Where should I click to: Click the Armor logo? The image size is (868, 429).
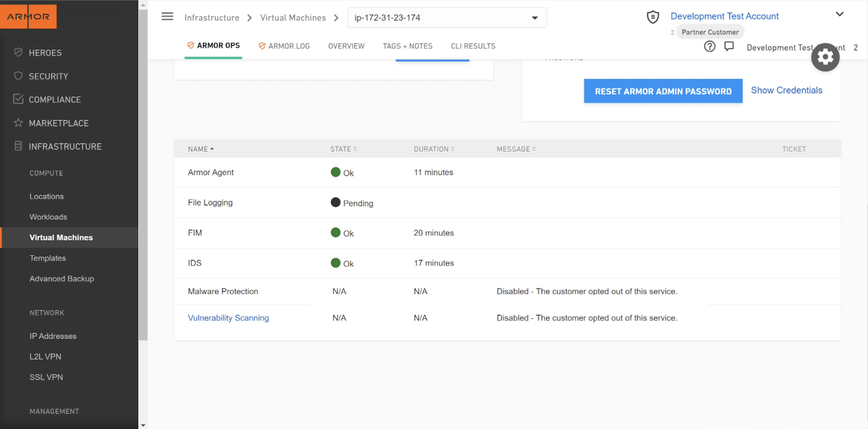[x=28, y=16]
